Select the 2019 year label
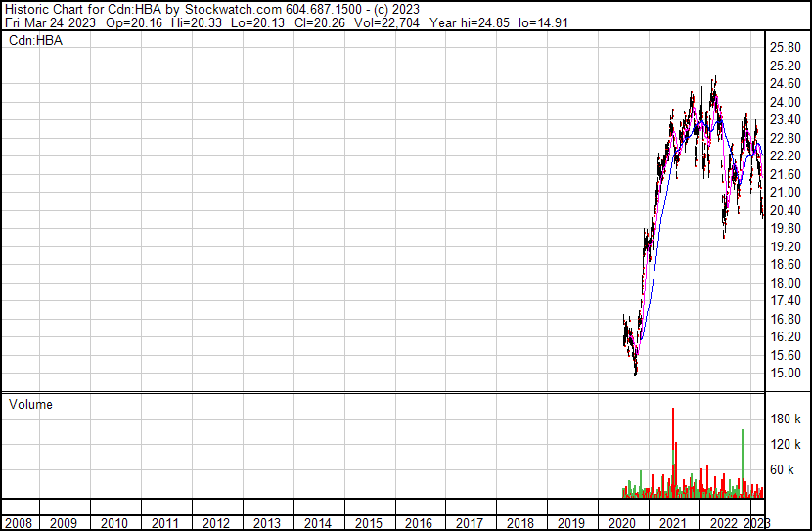This screenshot has width=812, height=531. (571, 523)
